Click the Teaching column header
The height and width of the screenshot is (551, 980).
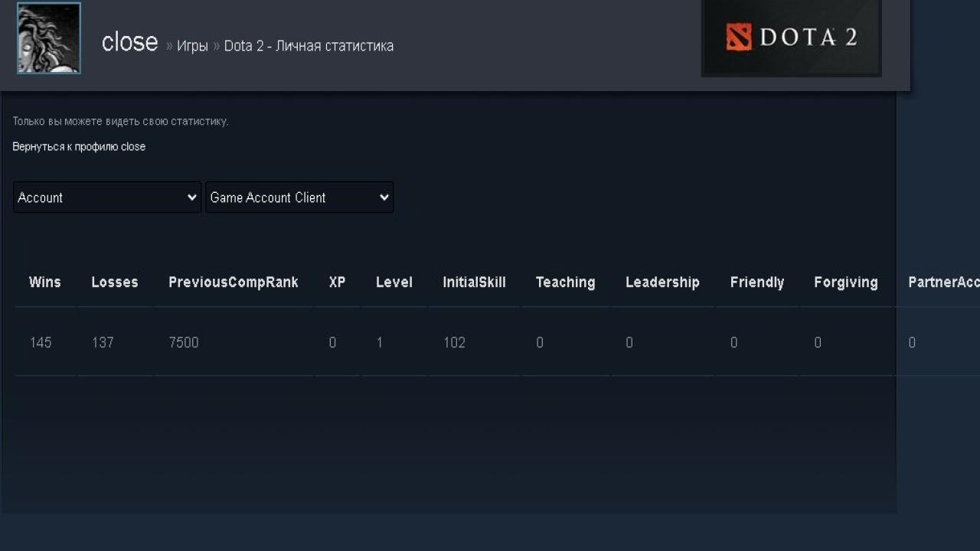coord(565,282)
